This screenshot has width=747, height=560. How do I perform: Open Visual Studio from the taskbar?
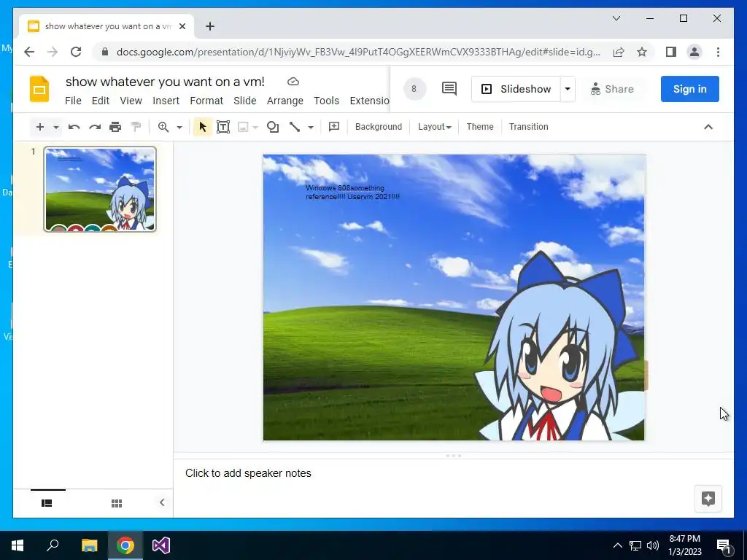[x=161, y=545]
